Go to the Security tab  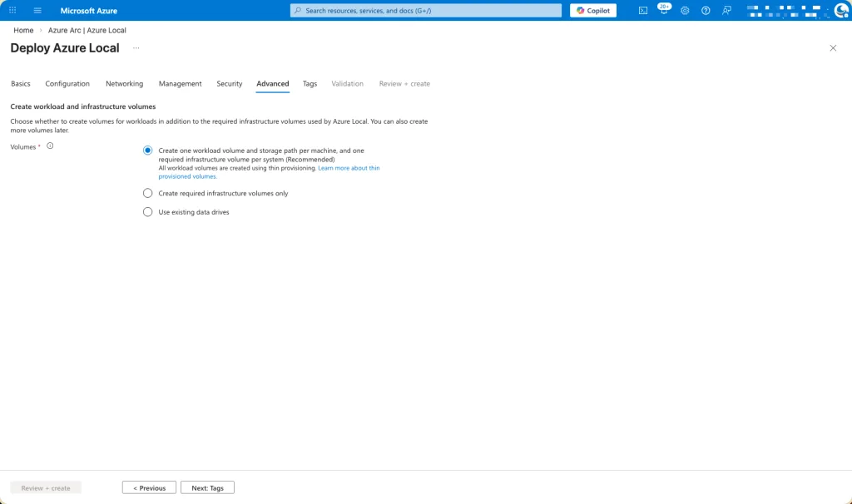tap(229, 84)
